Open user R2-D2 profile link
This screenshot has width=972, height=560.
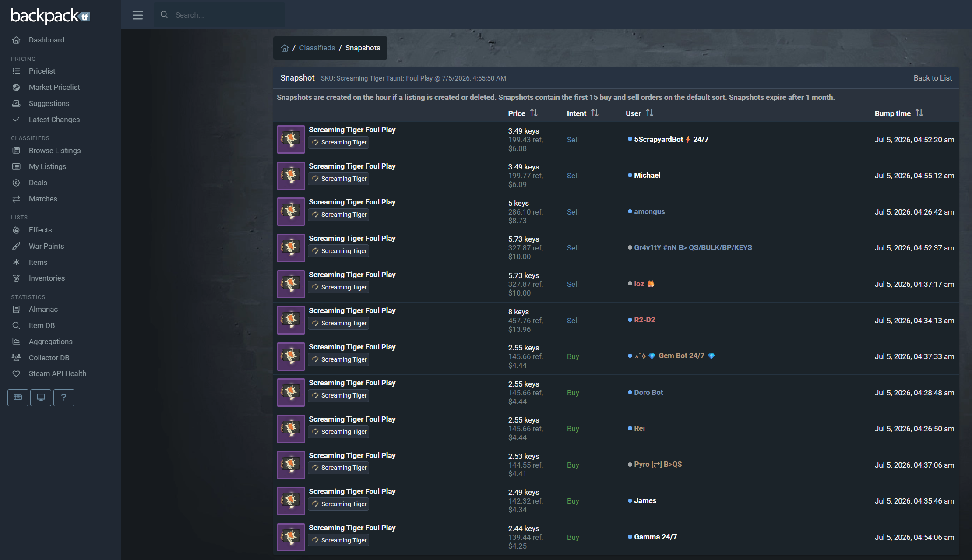click(x=644, y=320)
